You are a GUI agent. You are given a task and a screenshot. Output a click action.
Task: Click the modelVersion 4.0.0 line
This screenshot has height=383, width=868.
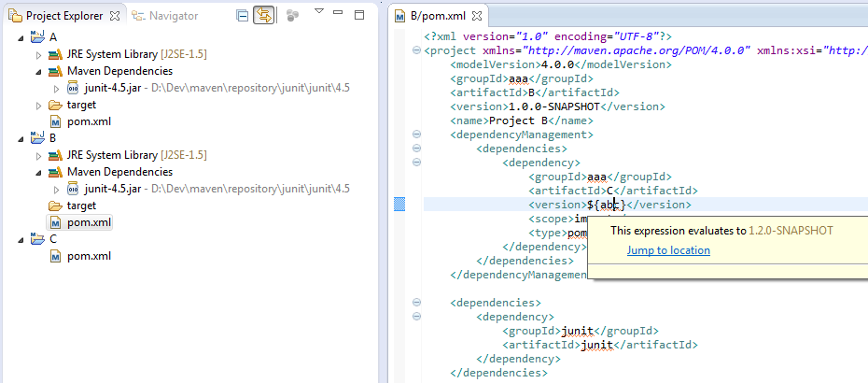click(x=560, y=64)
